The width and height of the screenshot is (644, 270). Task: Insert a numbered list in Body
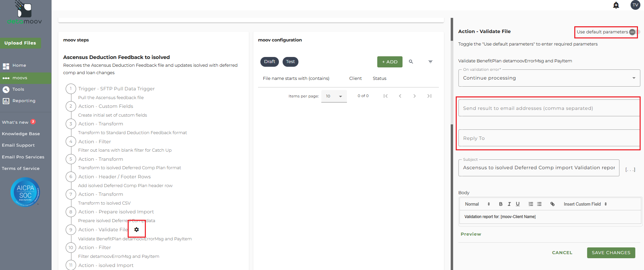click(x=531, y=204)
